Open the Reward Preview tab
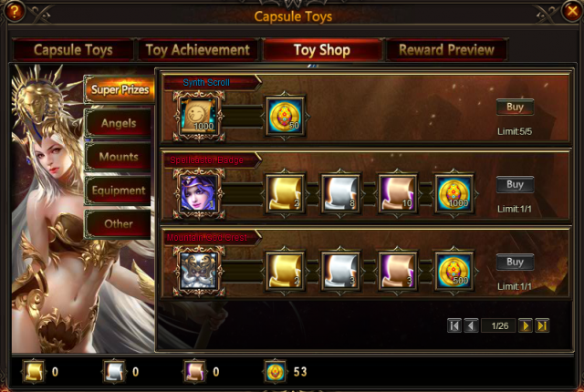 (446, 50)
